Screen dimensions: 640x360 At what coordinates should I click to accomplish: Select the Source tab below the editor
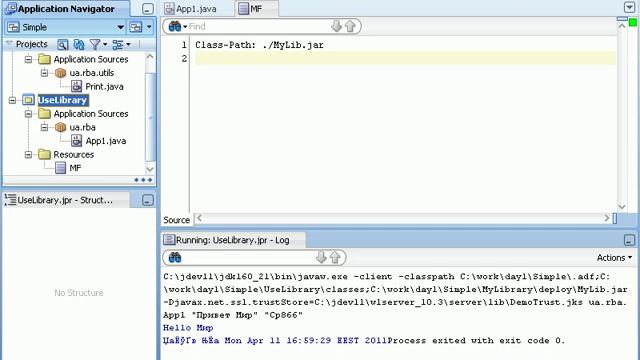pyautogui.click(x=176, y=220)
